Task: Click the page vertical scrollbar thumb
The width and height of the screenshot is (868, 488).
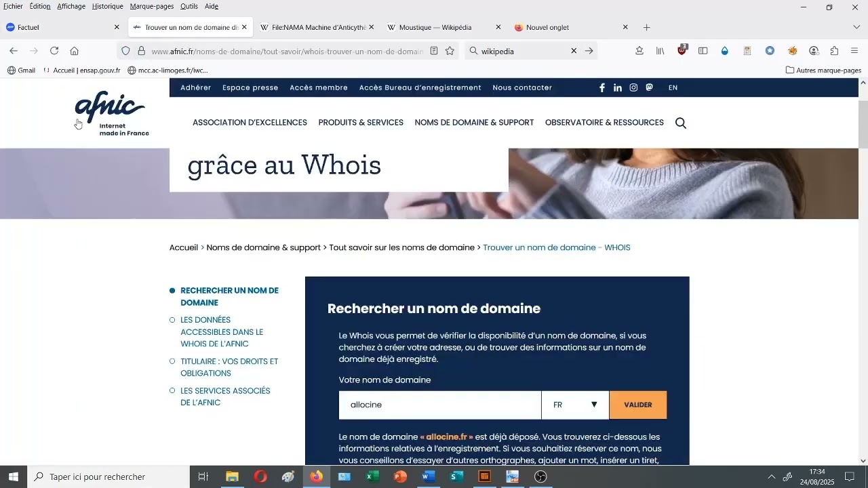Action: [x=863, y=125]
